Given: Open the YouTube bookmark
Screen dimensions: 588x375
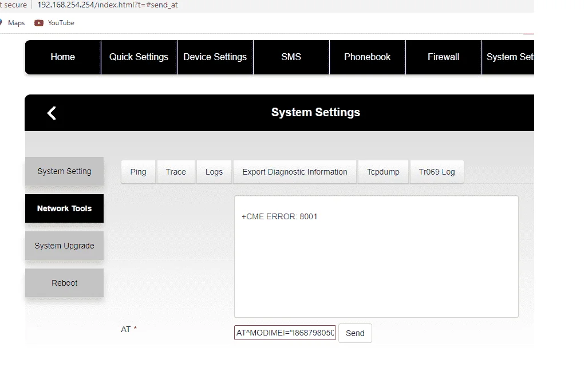Looking at the screenshot, I should click(x=54, y=23).
